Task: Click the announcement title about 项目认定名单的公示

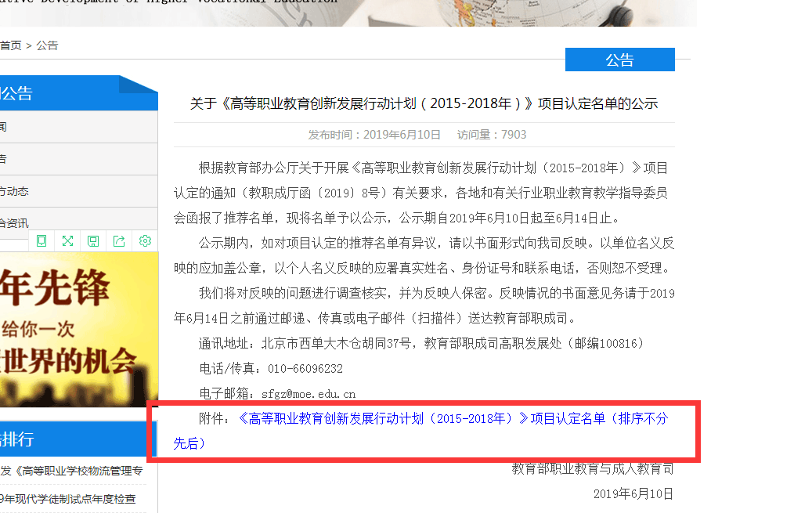Action: click(424, 103)
